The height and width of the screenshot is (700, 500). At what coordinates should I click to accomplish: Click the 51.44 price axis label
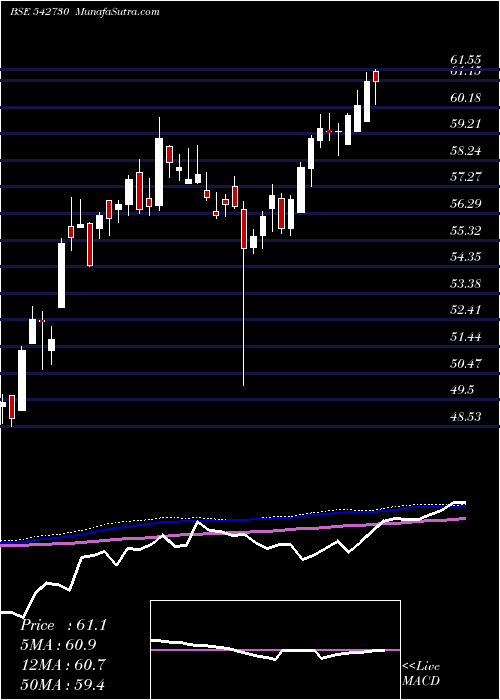click(466, 337)
